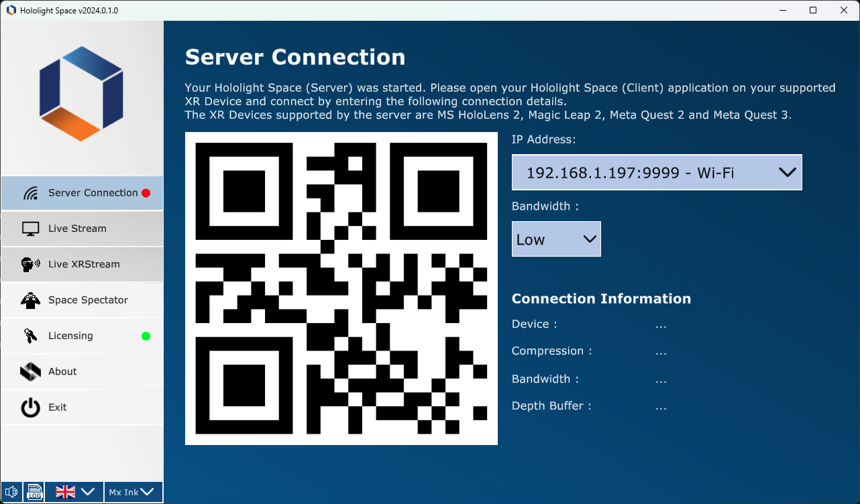Click the connection QR code image
The height and width of the screenshot is (504, 860).
(341, 288)
